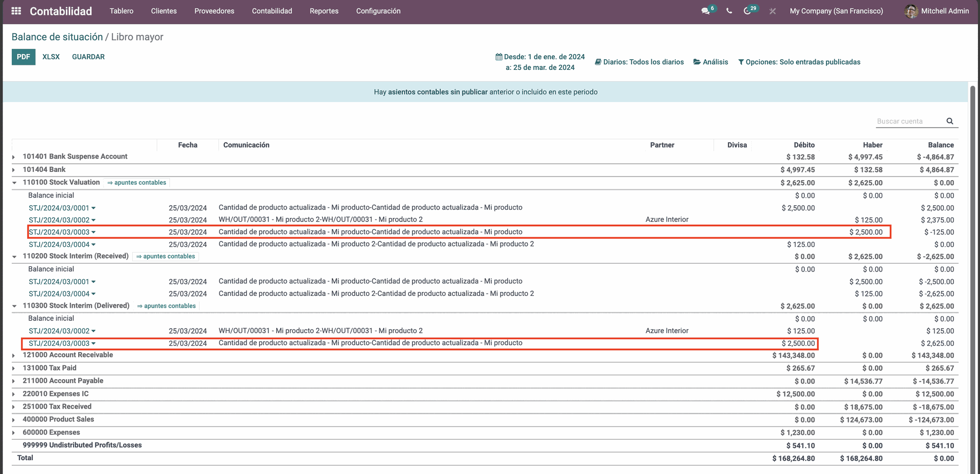This screenshot has width=980, height=474.
Task: Click the calendar icon next to Desde
Action: (x=499, y=57)
